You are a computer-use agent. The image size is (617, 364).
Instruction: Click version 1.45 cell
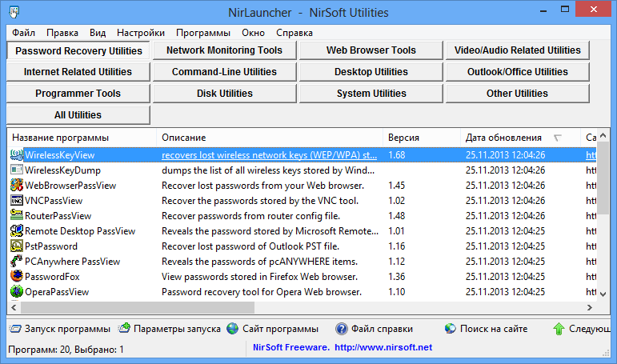(397, 186)
